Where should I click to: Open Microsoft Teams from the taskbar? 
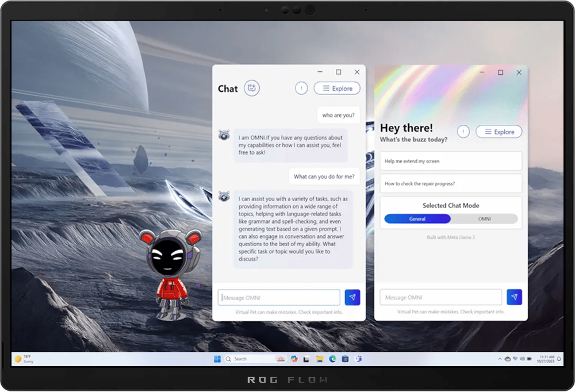[x=358, y=359]
